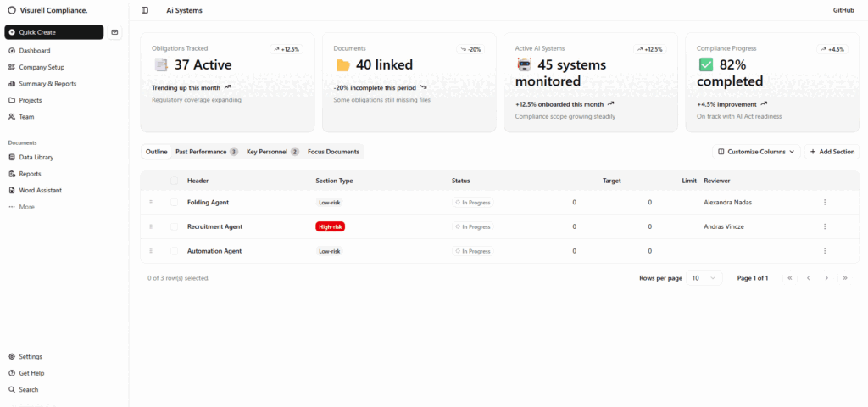Toggle the sidebar collapse icon
The width and height of the screenshot is (868, 407).
(x=145, y=10)
